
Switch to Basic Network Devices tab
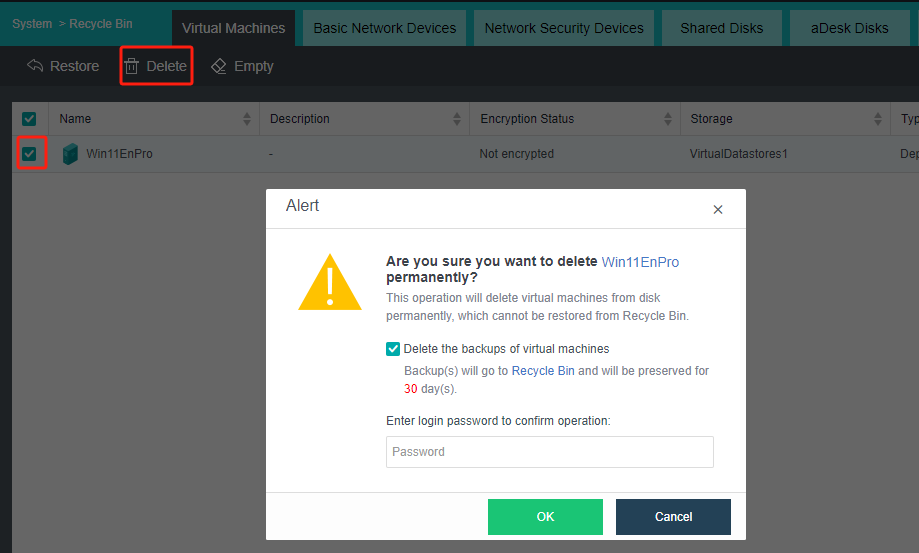(384, 28)
